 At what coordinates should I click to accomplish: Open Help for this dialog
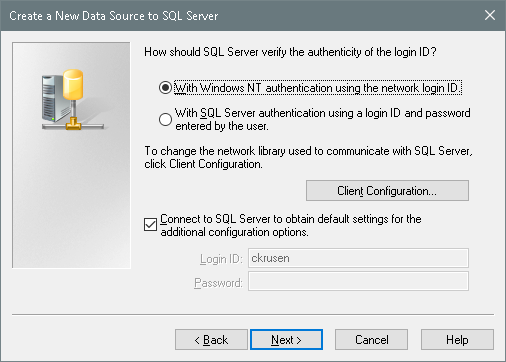tap(457, 340)
